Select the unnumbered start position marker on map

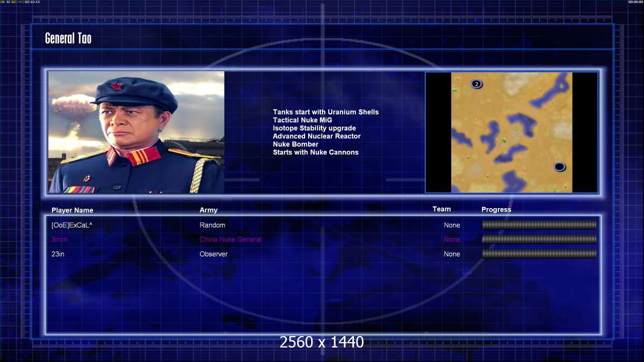pyautogui.click(x=559, y=167)
